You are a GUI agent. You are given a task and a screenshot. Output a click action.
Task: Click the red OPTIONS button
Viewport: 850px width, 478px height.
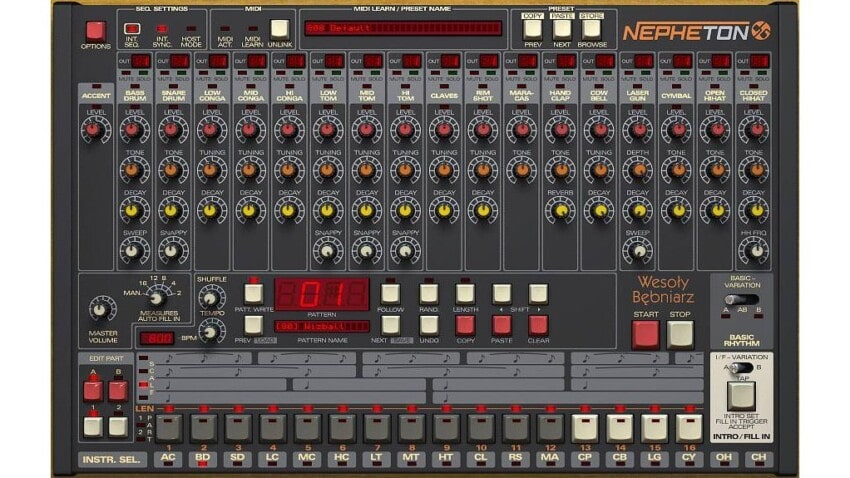click(x=96, y=31)
